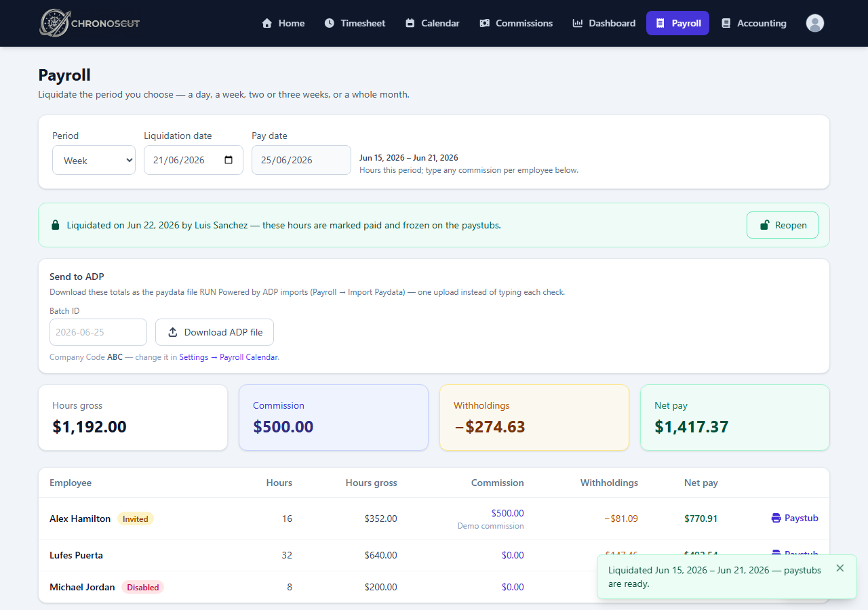Open Alex Hamilton's Paystub printer icon
This screenshot has width=868, height=610.
click(776, 518)
